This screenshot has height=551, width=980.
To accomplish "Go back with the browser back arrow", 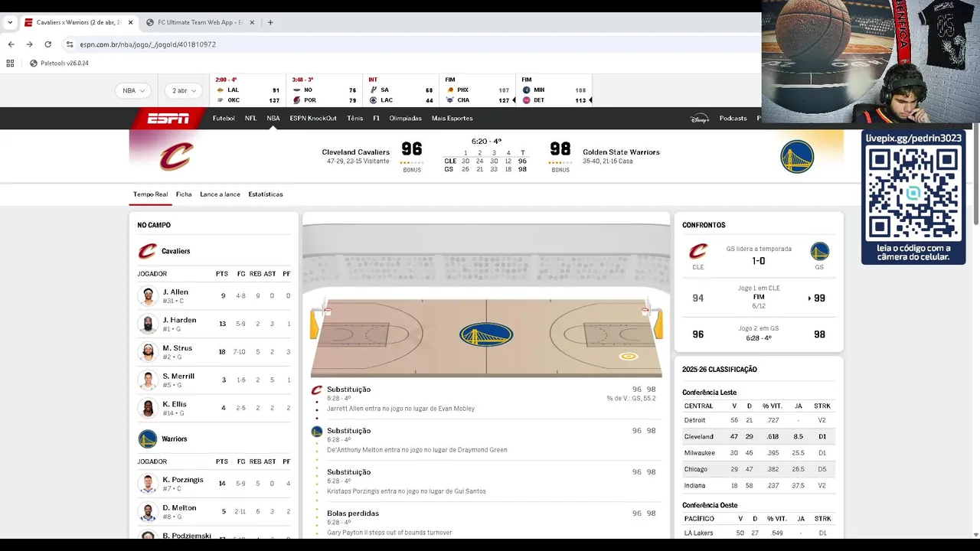I will (x=11, y=44).
